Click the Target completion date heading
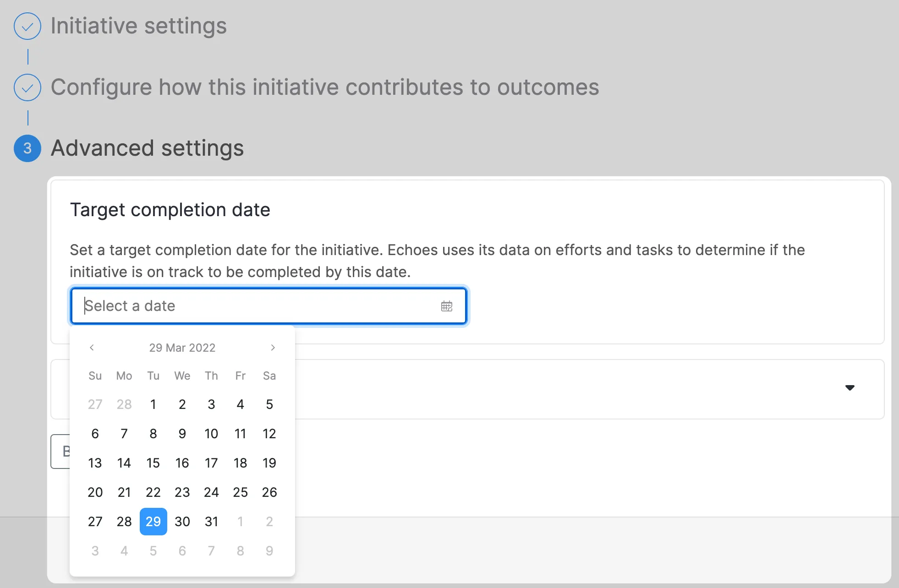This screenshot has height=588, width=899. pyautogui.click(x=170, y=210)
